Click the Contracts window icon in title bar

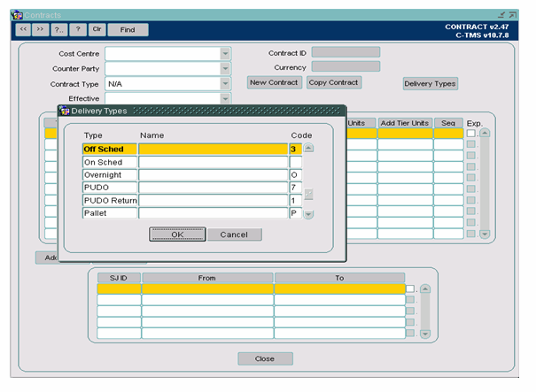click(x=17, y=15)
